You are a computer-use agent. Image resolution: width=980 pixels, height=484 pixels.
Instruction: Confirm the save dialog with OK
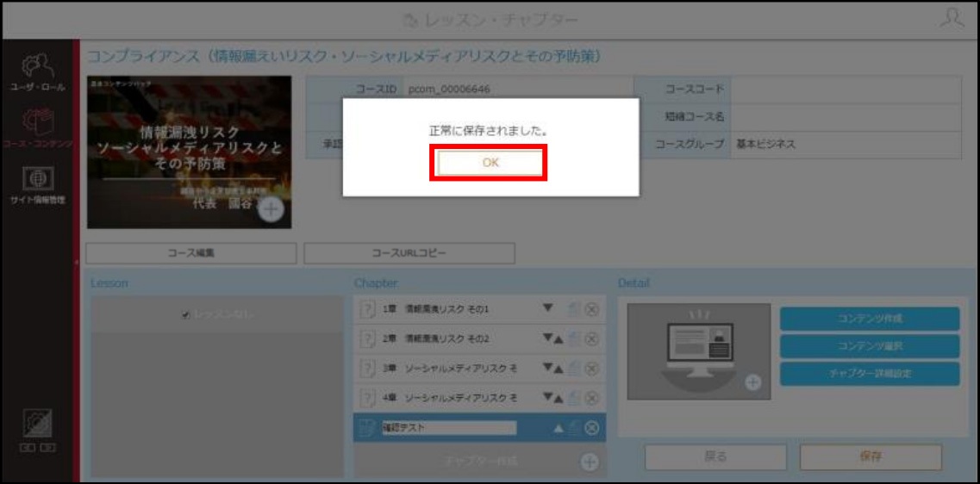click(490, 163)
